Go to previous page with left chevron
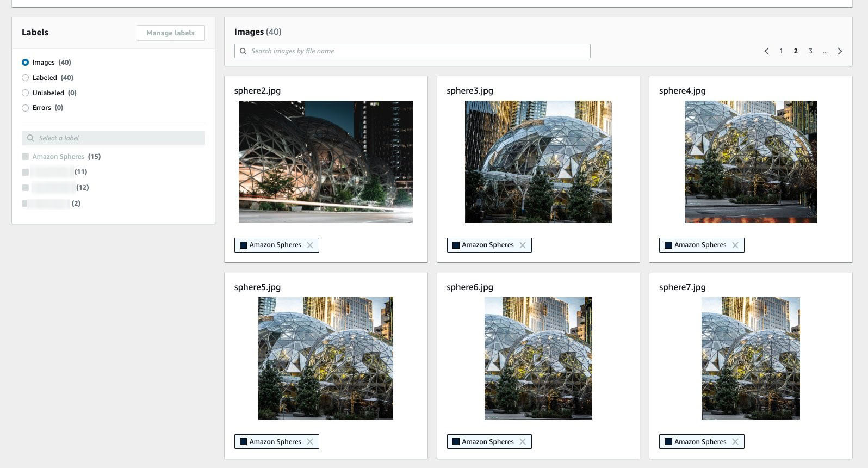 (766, 51)
